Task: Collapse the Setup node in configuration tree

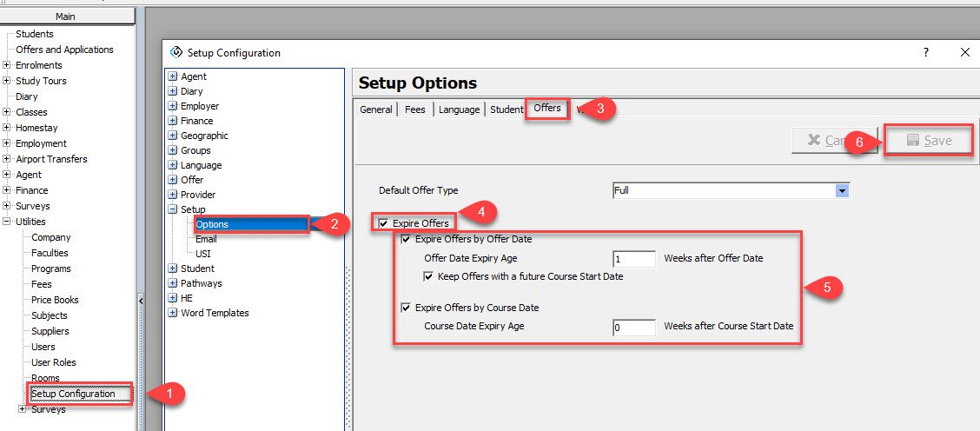Action: point(173,209)
